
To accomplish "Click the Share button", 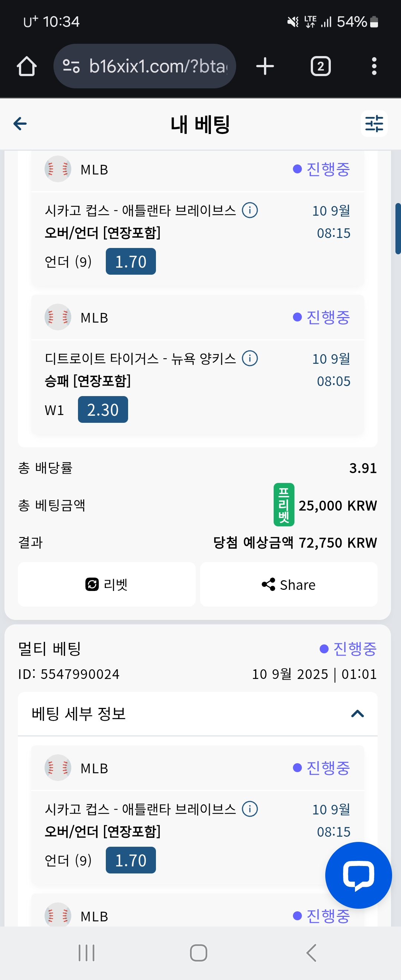I will pyautogui.click(x=289, y=584).
